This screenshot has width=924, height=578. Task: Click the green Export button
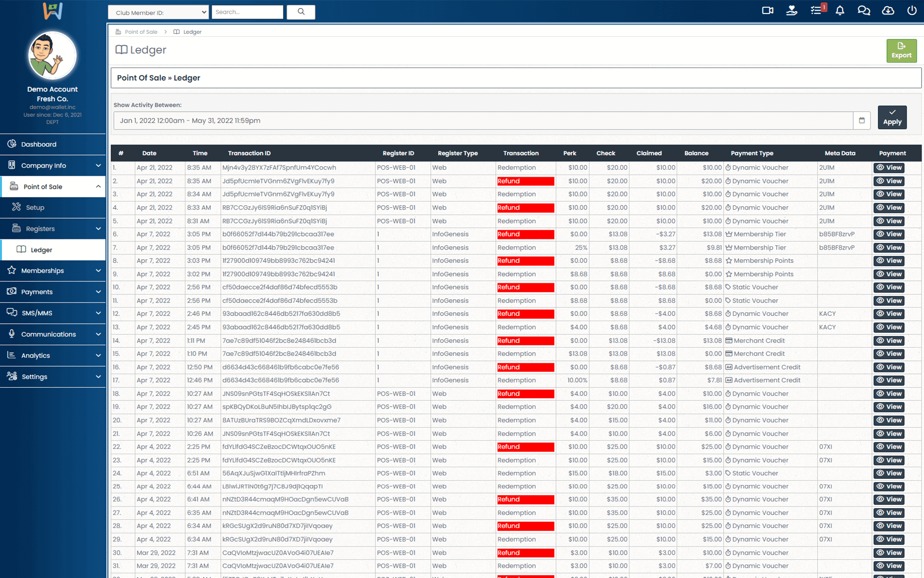tap(901, 51)
